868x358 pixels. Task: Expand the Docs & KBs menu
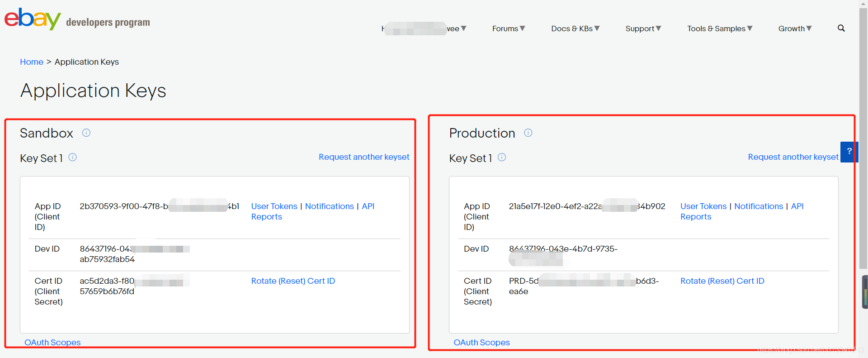coord(576,29)
